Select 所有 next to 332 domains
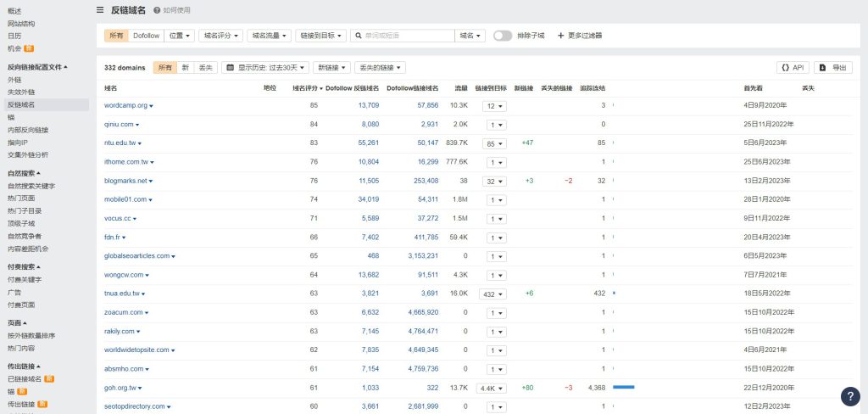868x414 pixels. click(x=165, y=68)
